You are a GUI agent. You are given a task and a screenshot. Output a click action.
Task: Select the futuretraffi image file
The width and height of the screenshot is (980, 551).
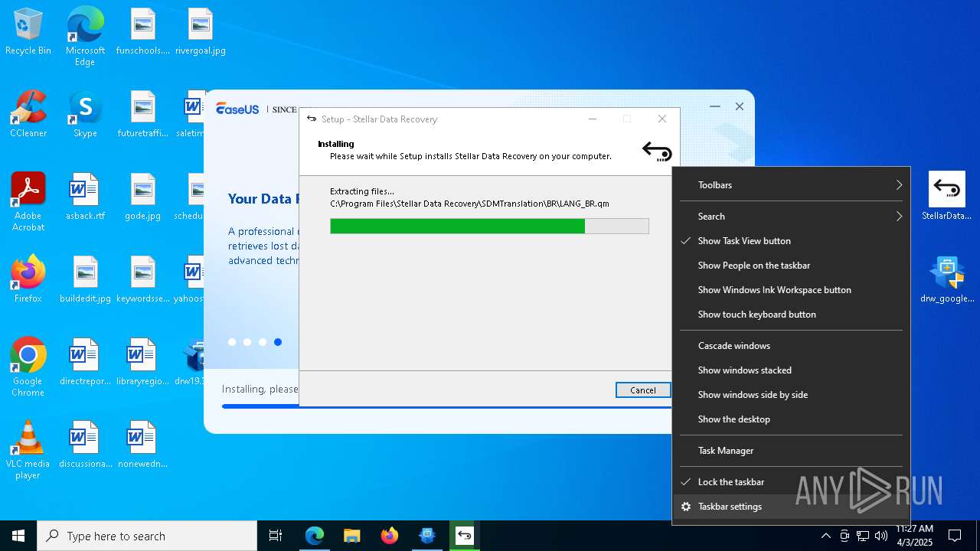[x=142, y=115]
